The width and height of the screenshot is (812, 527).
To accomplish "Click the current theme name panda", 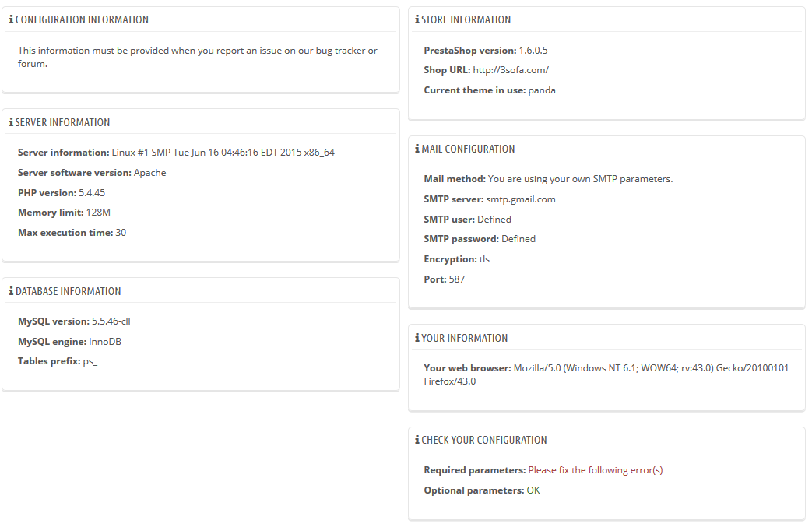I will point(542,90).
